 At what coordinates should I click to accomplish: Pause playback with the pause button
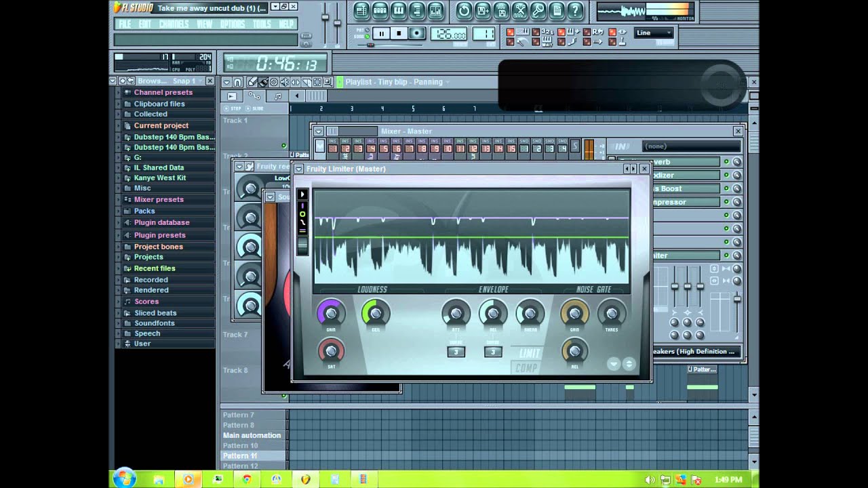pyautogui.click(x=381, y=33)
